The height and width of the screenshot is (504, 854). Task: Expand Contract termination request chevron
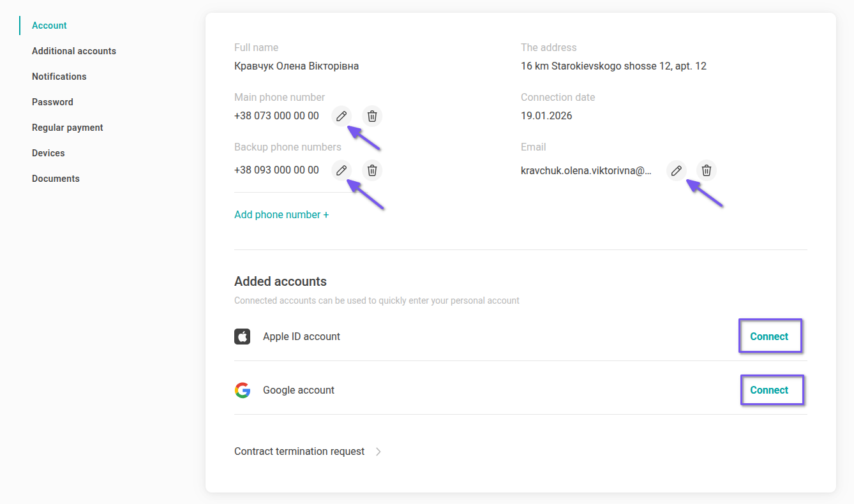(378, 452)
